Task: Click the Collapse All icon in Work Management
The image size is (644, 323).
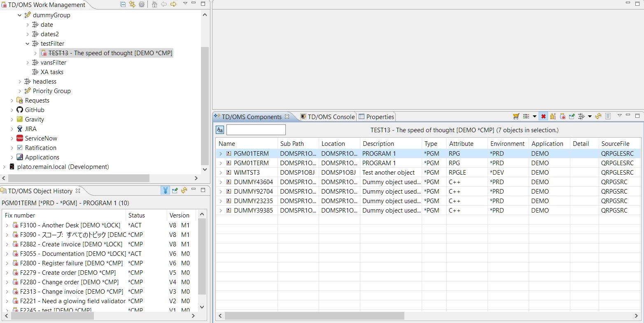Action: [x=123, y=4]
